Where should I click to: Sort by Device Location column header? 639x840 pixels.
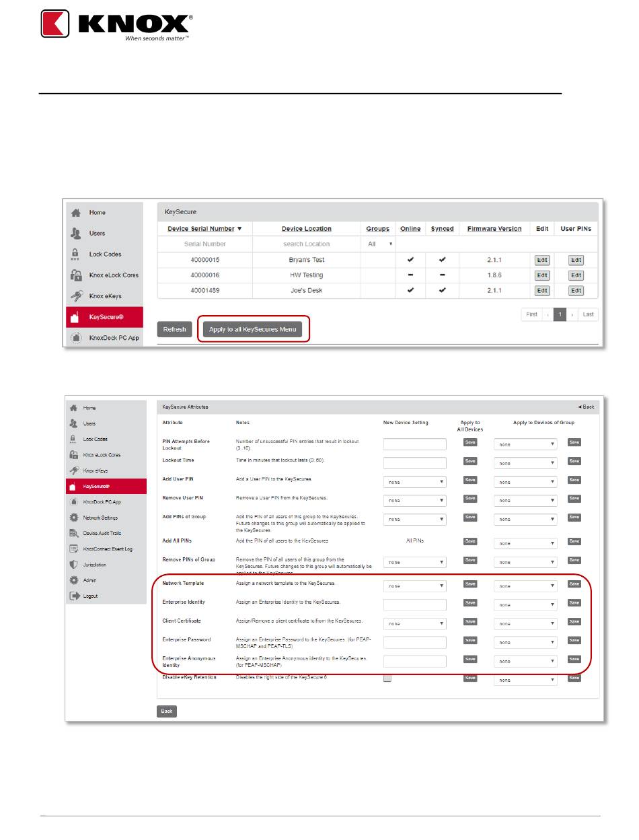[307, 229]
